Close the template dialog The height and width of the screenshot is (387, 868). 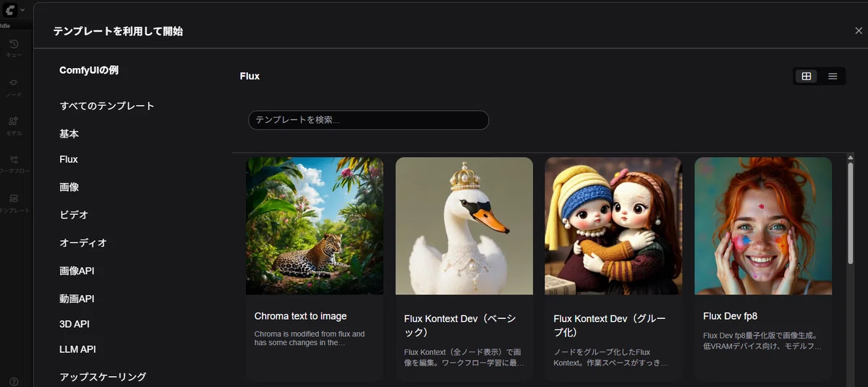pyautogui.click(x=858, y=31)
